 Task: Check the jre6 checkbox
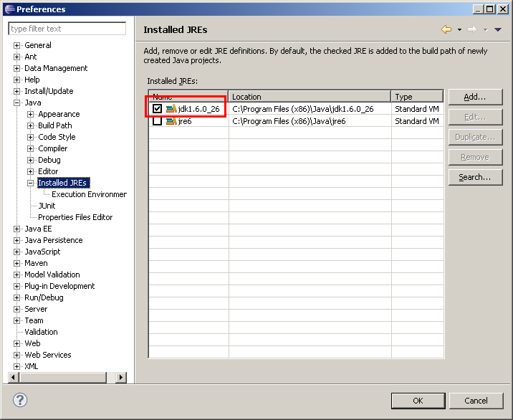click(x=157, y=121)
